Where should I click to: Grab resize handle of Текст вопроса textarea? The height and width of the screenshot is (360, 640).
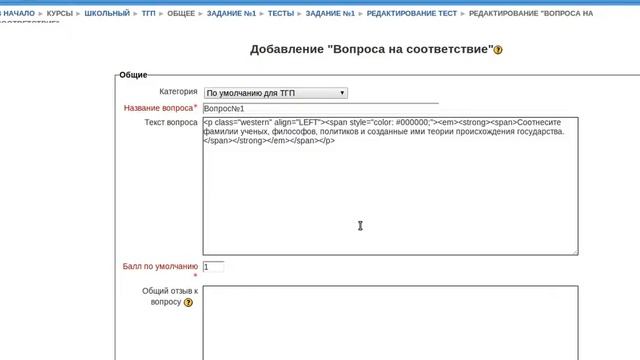point(575,253)
